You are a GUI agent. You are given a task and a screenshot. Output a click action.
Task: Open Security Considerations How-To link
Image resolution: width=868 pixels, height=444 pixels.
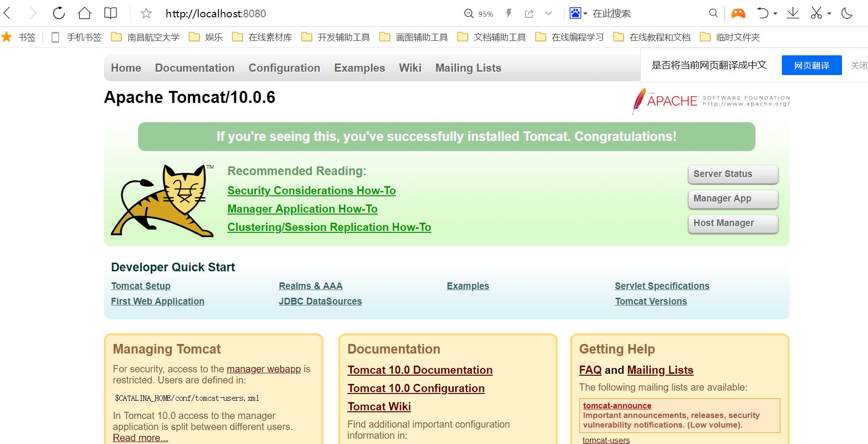[x=312, y=190]
